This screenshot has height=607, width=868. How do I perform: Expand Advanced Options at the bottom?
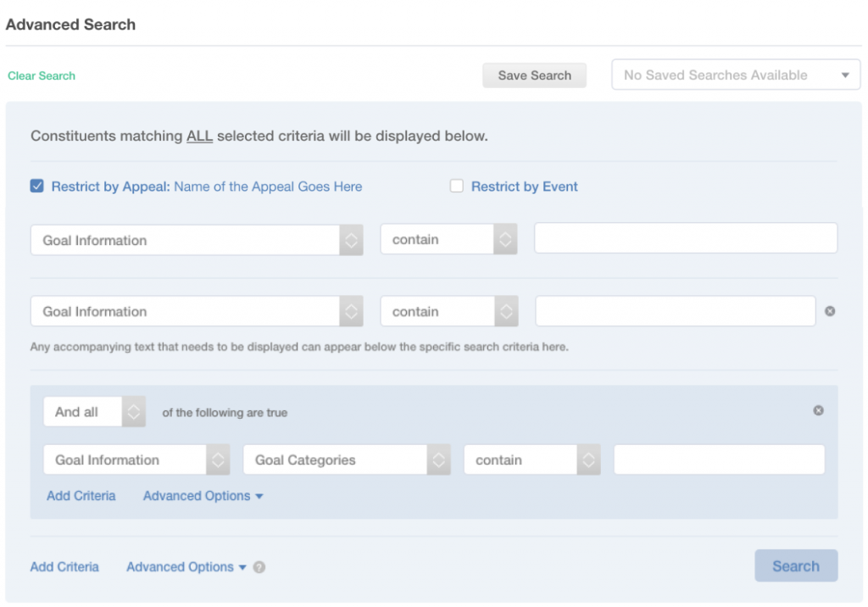point(181,566)
